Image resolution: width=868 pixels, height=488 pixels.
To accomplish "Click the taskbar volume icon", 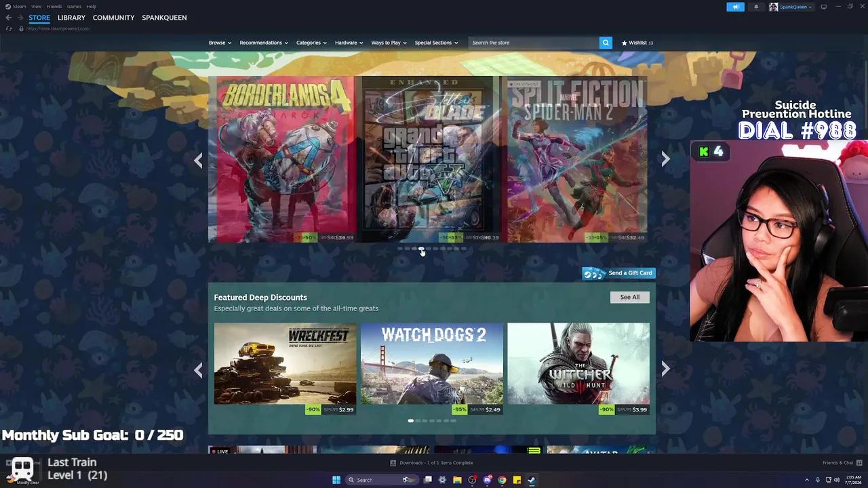I will (x=838, y=480).
